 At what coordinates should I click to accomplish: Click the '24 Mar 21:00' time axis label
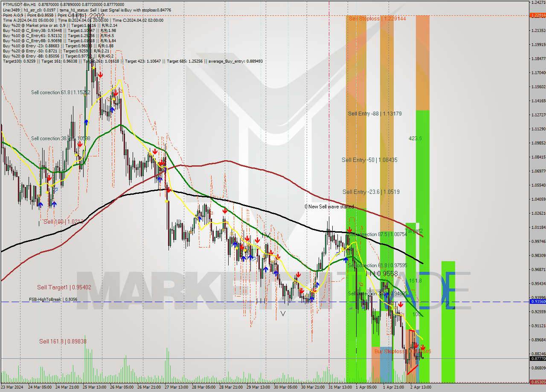tap(67, 387)
